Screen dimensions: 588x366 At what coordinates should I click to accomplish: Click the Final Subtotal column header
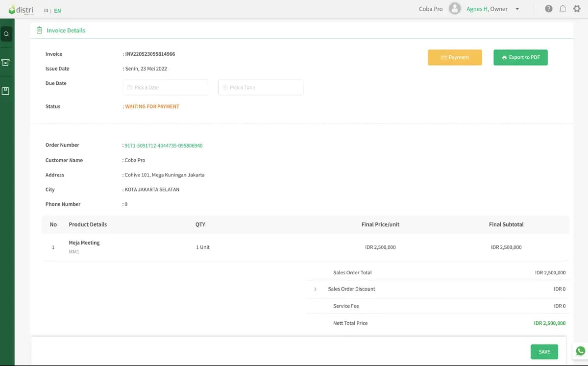click(506, 224)
